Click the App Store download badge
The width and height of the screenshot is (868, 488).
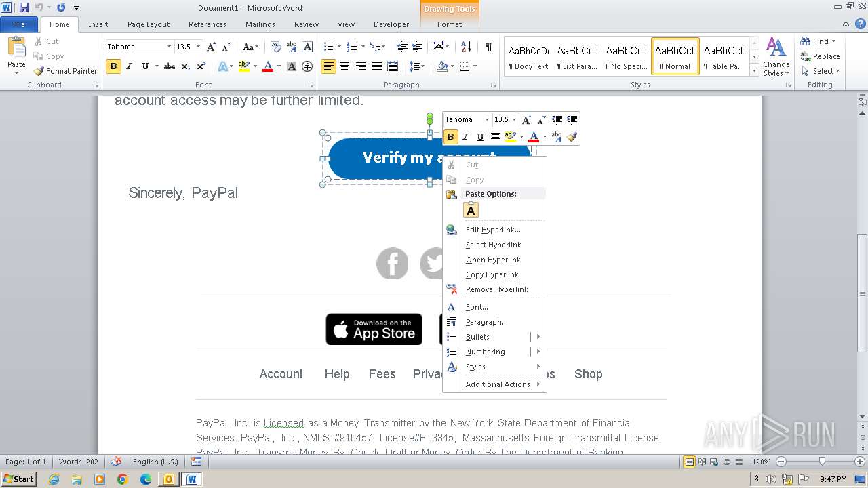click(374, 329)
